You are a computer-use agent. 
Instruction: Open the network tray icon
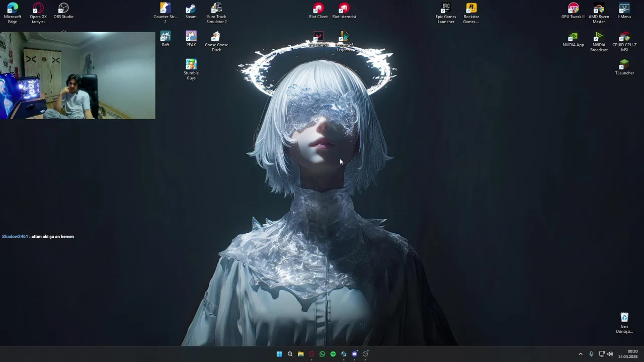pos(601,354)
